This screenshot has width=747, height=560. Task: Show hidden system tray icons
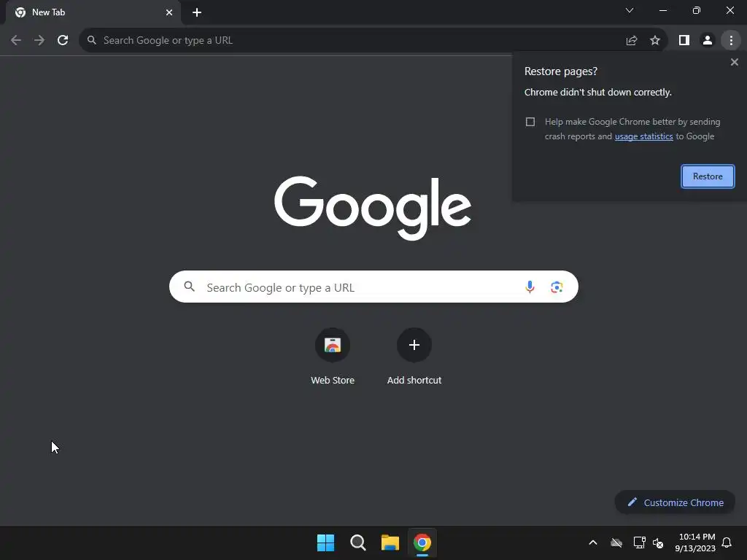pos(593,542)
